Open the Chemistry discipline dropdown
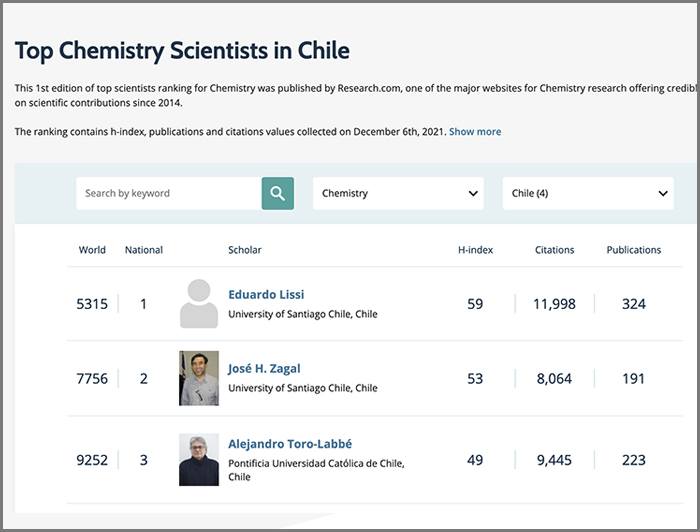This screenshot has width=700, height=532. [x=398, y=194]
